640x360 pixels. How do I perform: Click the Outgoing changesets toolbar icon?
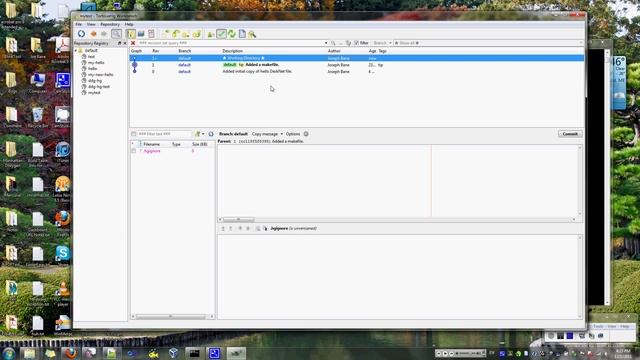click(186, 34)
